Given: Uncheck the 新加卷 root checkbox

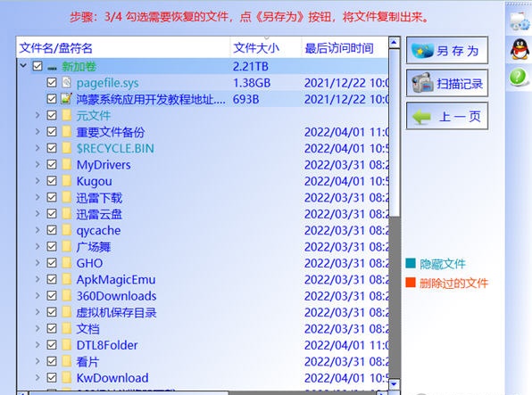Looking at the screenshot, I should point(37,66).
